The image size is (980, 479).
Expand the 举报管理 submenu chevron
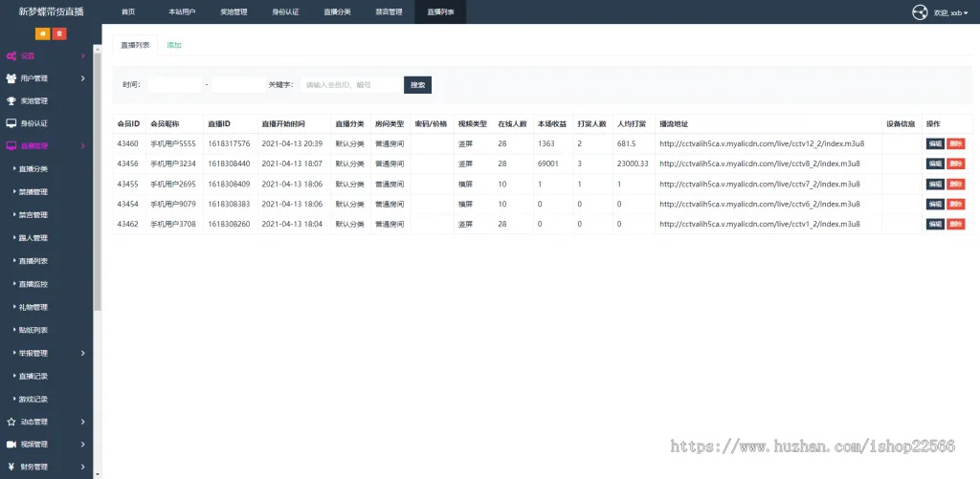click(x=83, y=354)
